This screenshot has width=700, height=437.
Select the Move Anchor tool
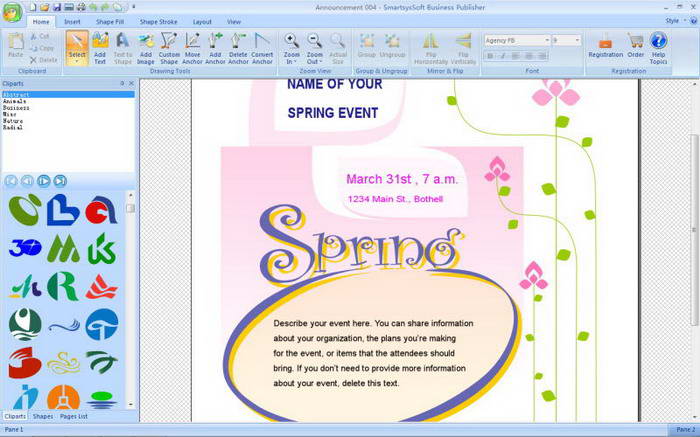coord(192,48)
